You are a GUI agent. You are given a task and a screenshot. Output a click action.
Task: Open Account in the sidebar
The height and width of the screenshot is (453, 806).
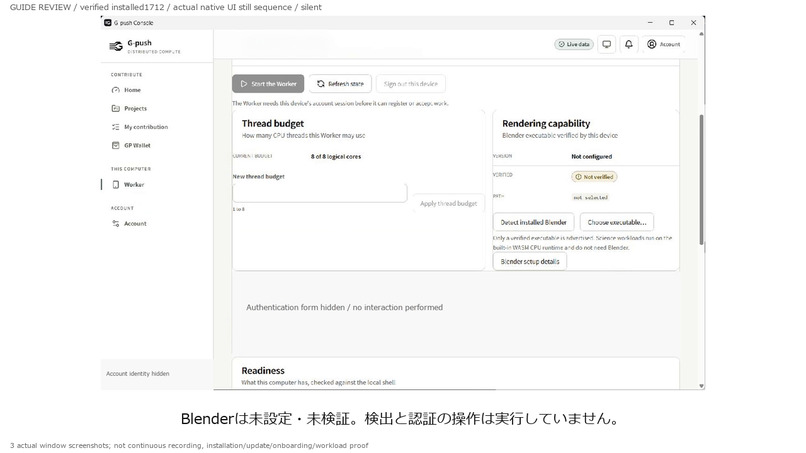[135, 224]
